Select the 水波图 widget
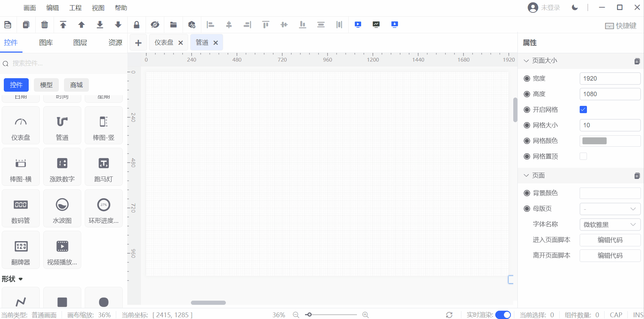This screenshot has height=319, width=644. (x=62, y=209)
